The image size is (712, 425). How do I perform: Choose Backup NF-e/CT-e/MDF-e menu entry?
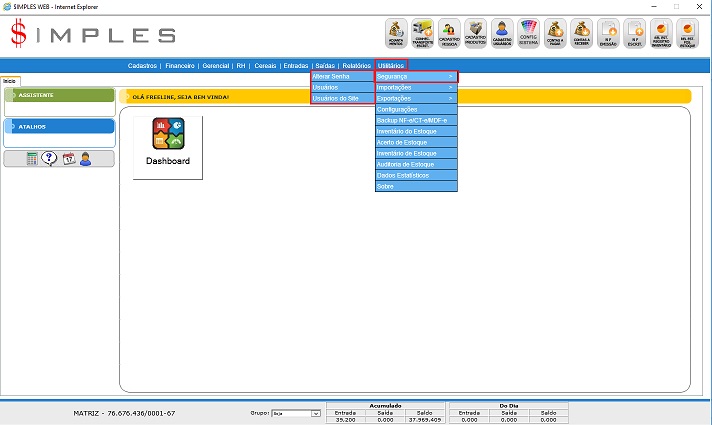pos(416,120)
